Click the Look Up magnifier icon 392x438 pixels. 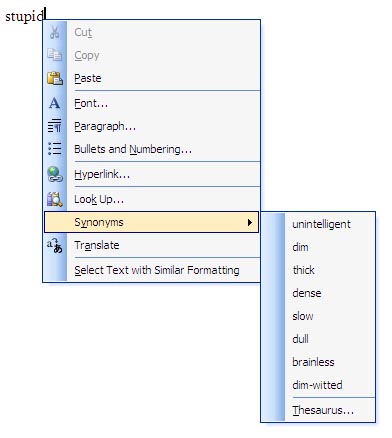55,199
